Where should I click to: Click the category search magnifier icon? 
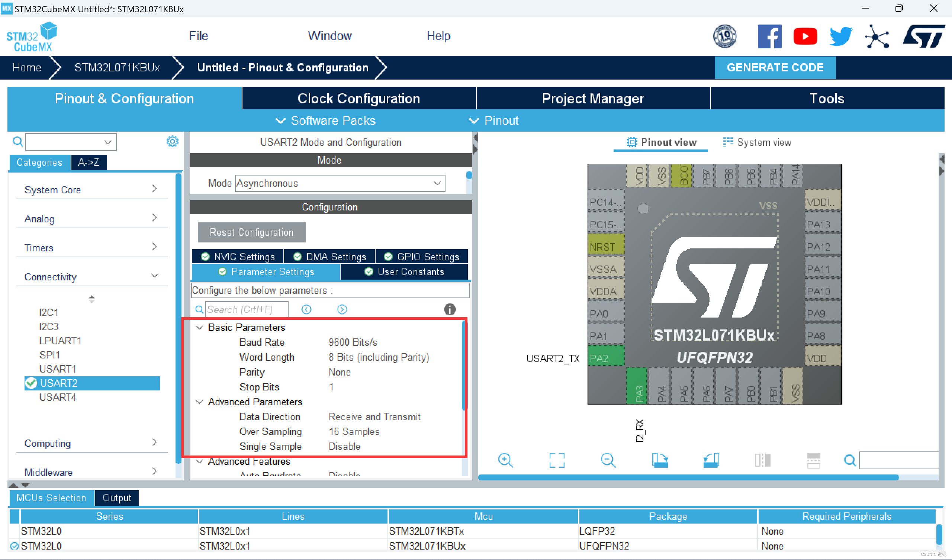[x=17, y=142]
